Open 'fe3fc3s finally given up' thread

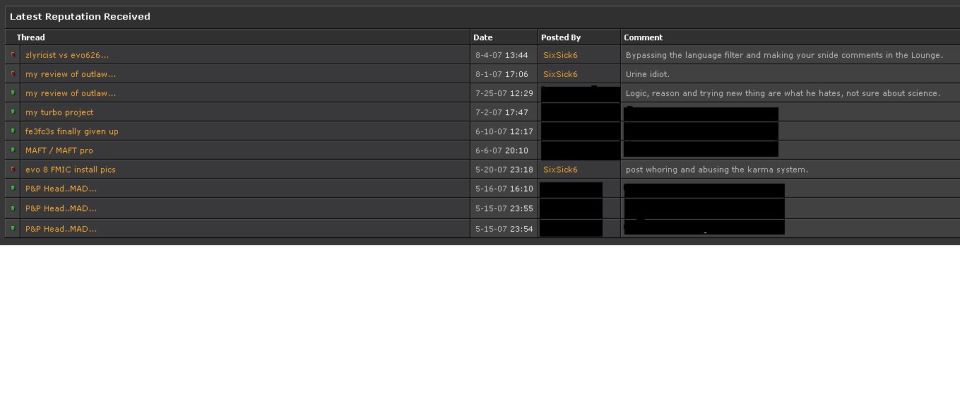[72, 132]
